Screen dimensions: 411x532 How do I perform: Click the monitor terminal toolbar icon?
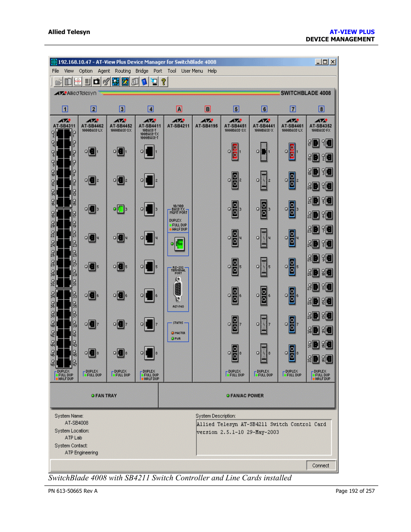point(154,82)
